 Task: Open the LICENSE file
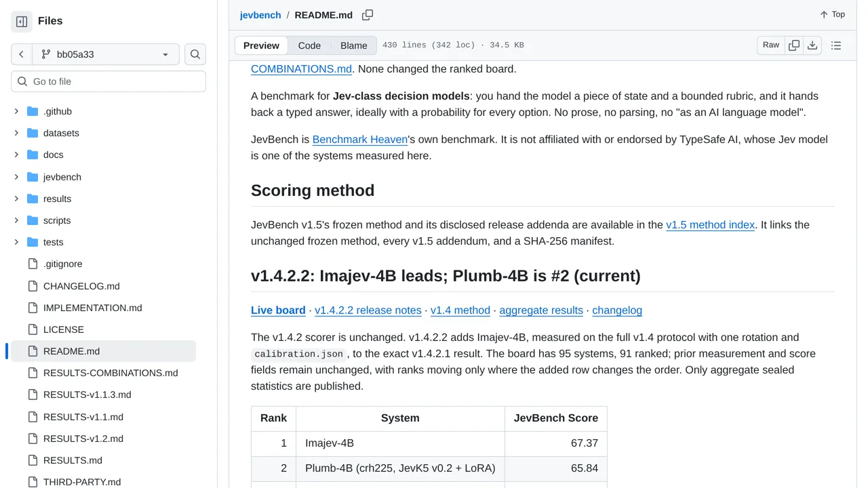click(x=102, y=329)
